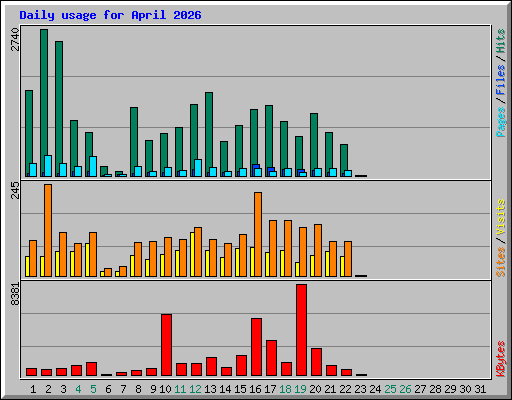Click the day 1 axis label
This screenshot has width=512, height=400.
pyautogui.click(x=33, y=389)
